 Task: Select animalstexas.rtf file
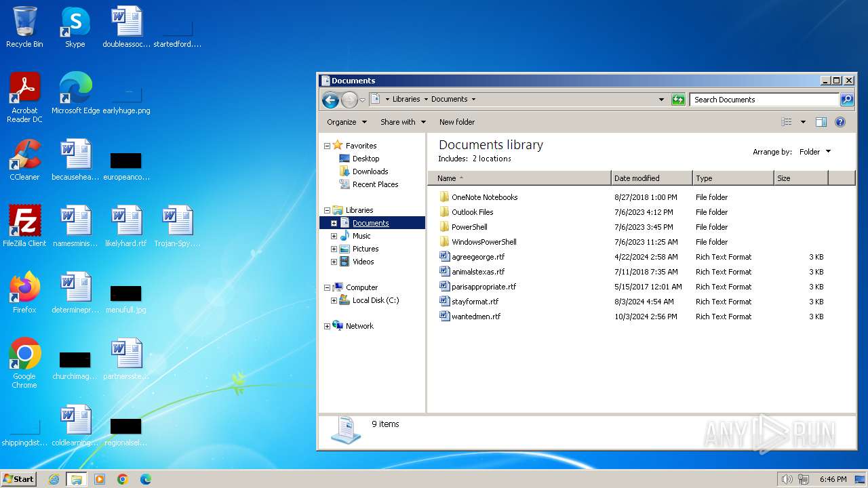click(x=478, y=272)
